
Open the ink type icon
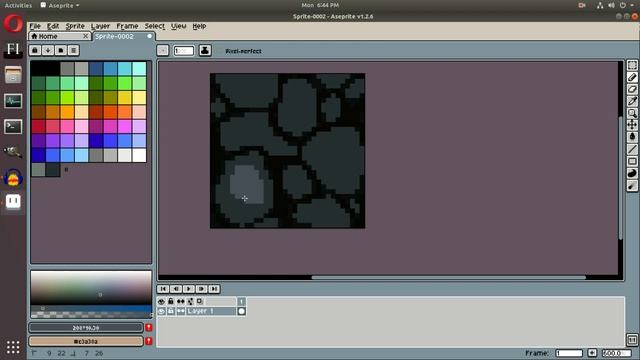click(205, 51)
